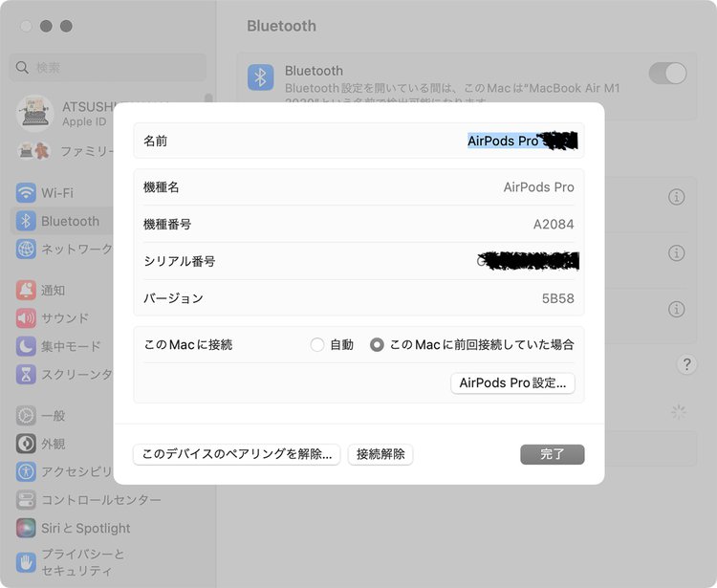717x588 pixels.
Task: Click the AirPods Pro設定... button
Action: 512,382
